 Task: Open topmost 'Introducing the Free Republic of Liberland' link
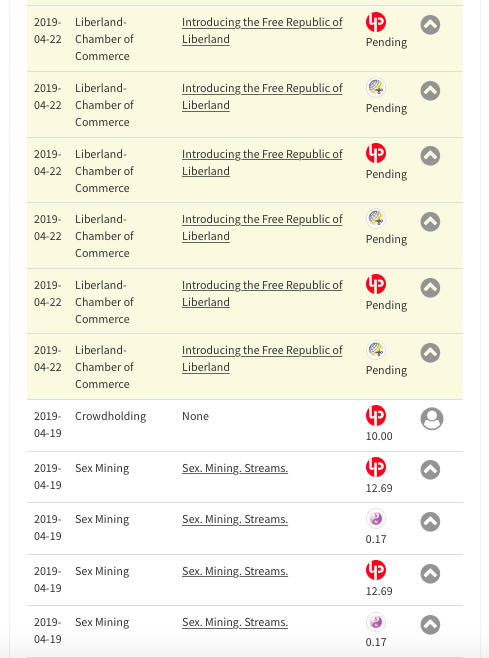(262, 31)
